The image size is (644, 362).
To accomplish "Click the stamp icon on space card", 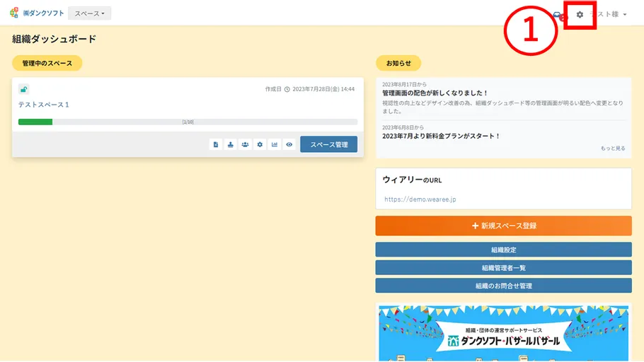I will pyautogui.click(x=231, y=144).
